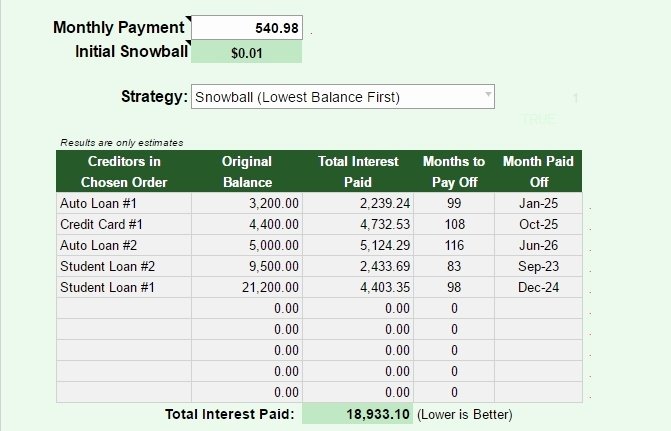Click the 4,403.35 interest cell
The height and width of the screenshot is (431, 671).
(x=358, y=287)
